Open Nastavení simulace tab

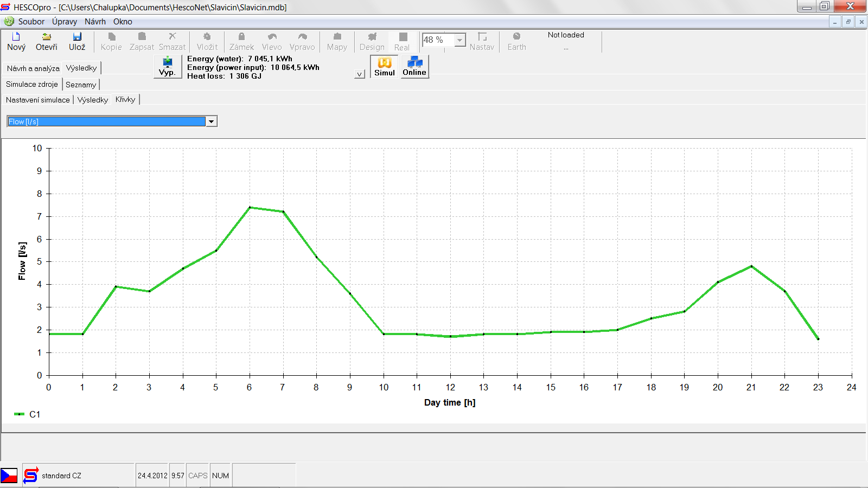tap(38, 100)
